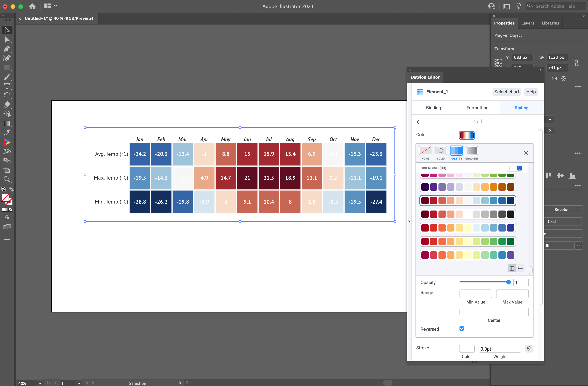This screenshot has width=588, height=386.
Task: Switch palette view to list layout
Action: point(520,268)
